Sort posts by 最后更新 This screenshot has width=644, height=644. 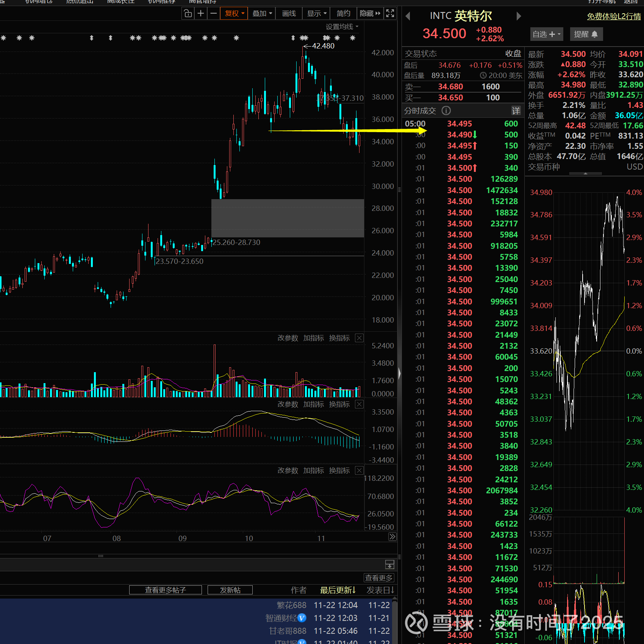point(338,590)
